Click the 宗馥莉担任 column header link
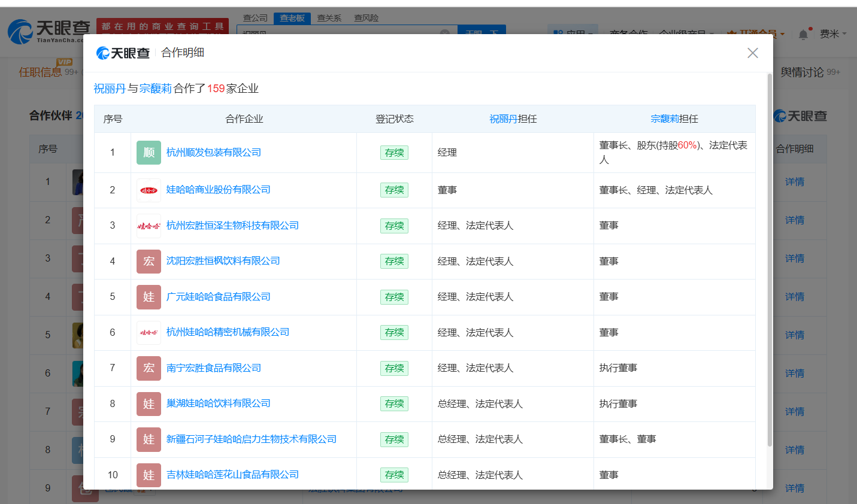Screen dimensions: 857x504 pyautogui.click(x=665, y=119)
